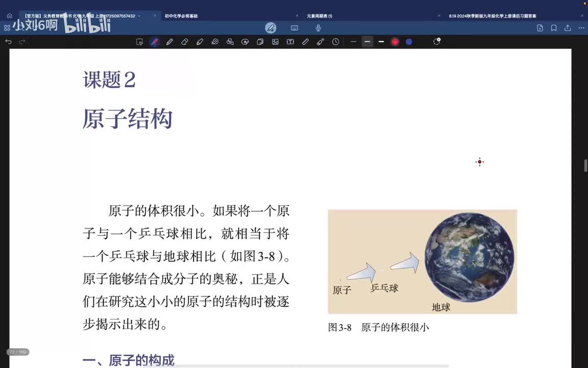Select the shapes tool
This screenshot has width=588, height=368.
(230, 42)
